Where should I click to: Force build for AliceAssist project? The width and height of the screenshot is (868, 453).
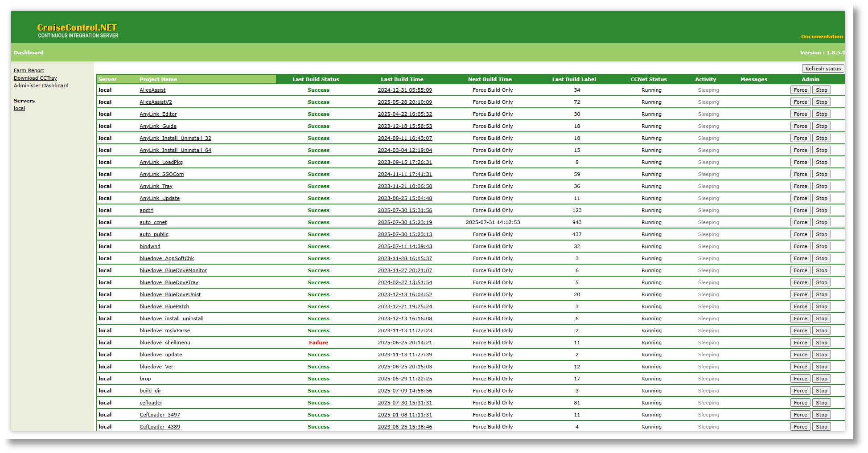pos(800,90)
